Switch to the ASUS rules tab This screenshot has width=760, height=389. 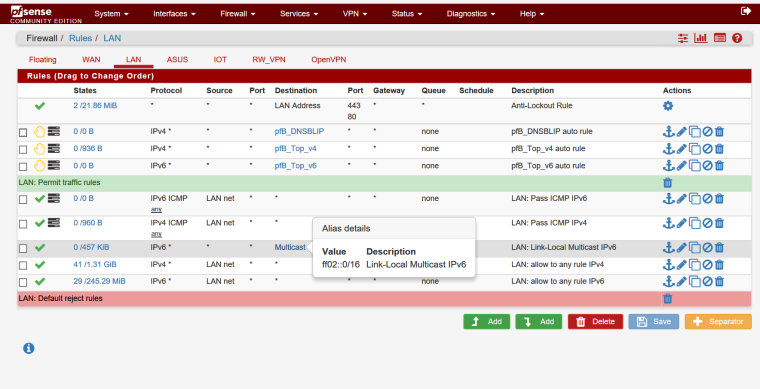pos(177,60)
